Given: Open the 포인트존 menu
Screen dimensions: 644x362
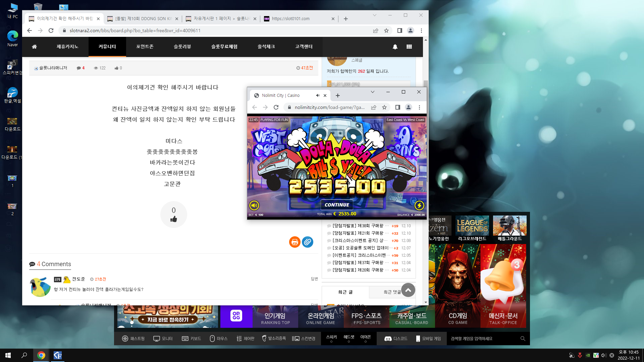Looking at the screenshot, I should click(x=145, y=47).
